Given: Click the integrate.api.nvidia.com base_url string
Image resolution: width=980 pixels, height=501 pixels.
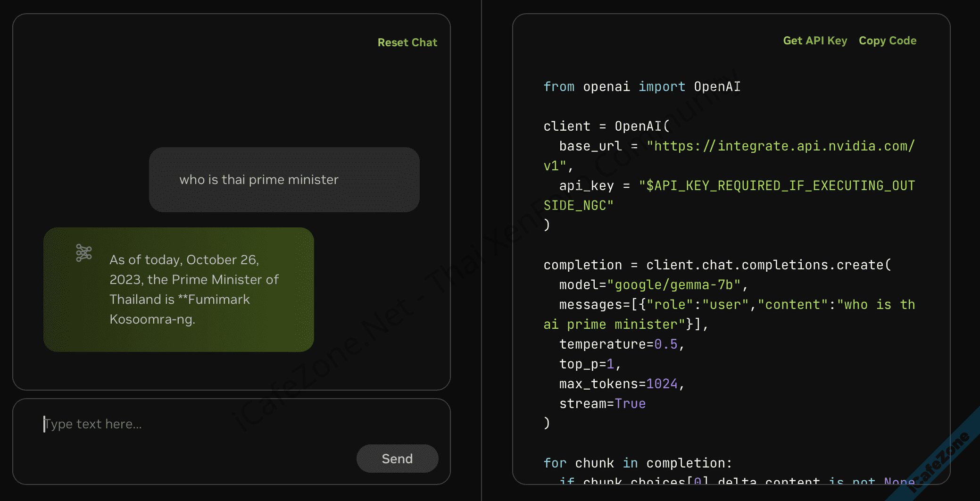Looking at the screenshot, I should click(x=780, y=146).
